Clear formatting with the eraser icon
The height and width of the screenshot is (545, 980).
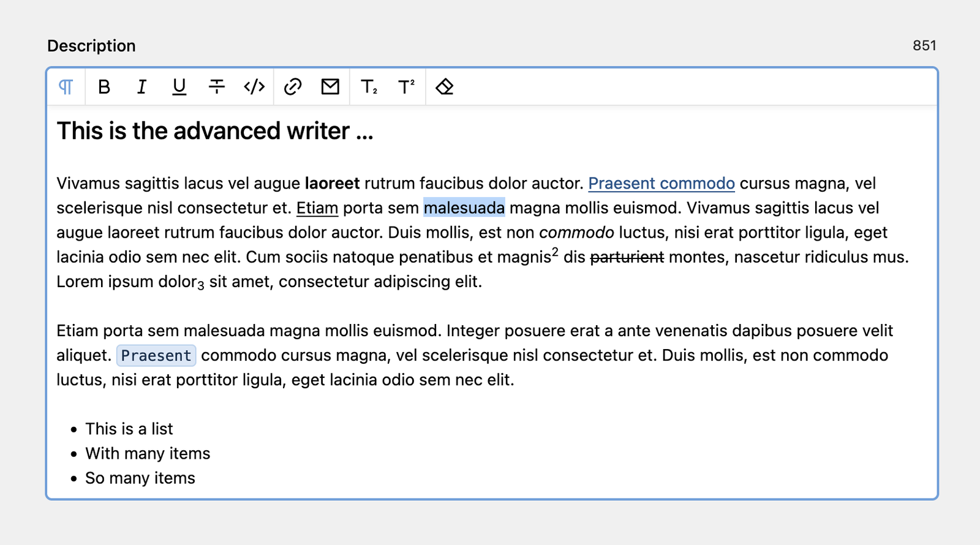[445, 87]
